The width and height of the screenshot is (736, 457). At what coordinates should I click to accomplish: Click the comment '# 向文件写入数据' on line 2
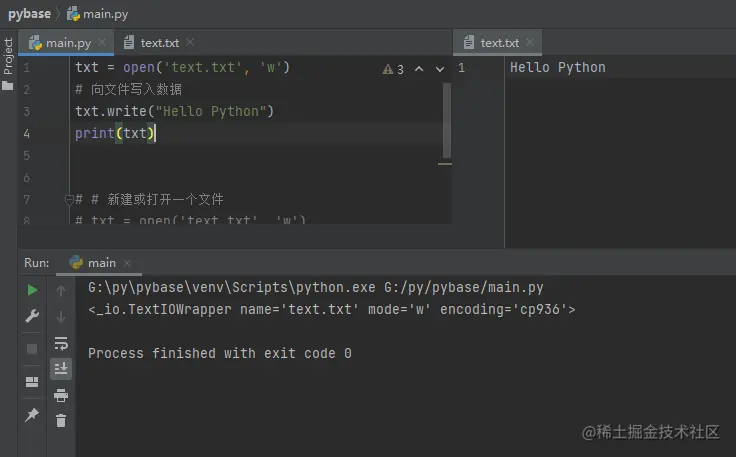[129, 90]
